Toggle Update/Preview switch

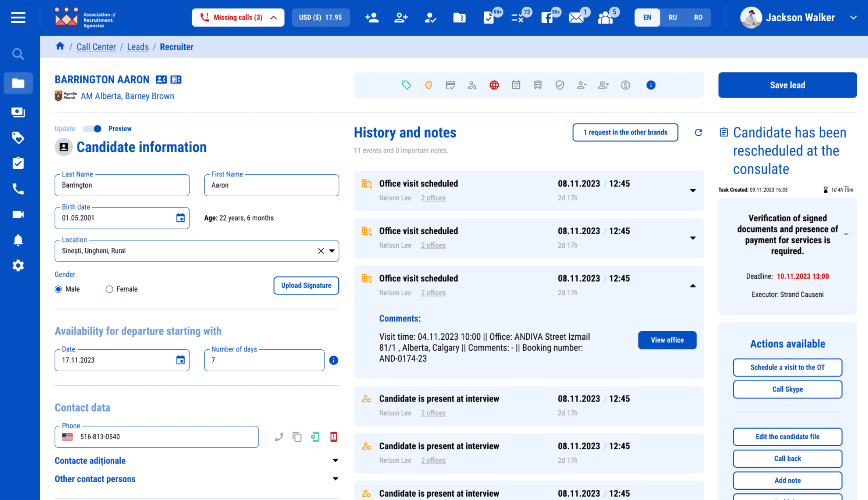92,129
